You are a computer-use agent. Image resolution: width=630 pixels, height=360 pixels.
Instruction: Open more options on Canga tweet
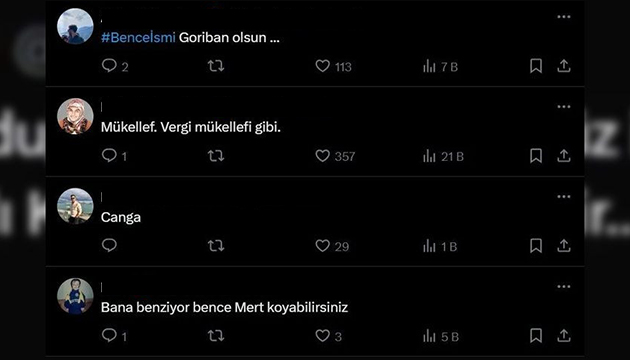click(564, 196)
